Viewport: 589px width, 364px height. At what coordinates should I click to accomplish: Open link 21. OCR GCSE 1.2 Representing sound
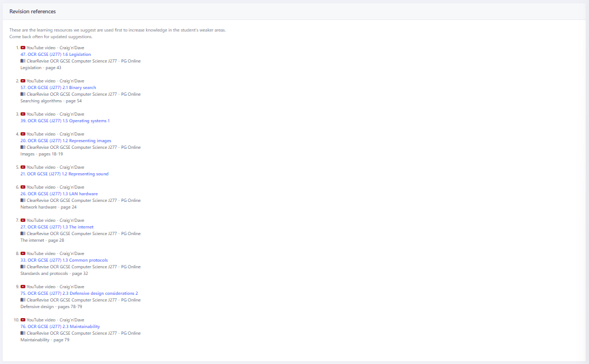click(64, 174)
